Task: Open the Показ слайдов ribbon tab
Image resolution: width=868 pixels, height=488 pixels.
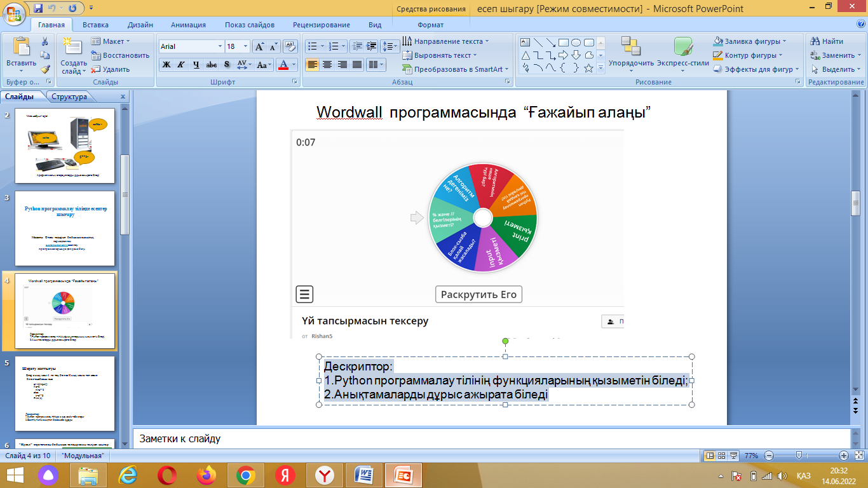Action: tap(250, 25)
